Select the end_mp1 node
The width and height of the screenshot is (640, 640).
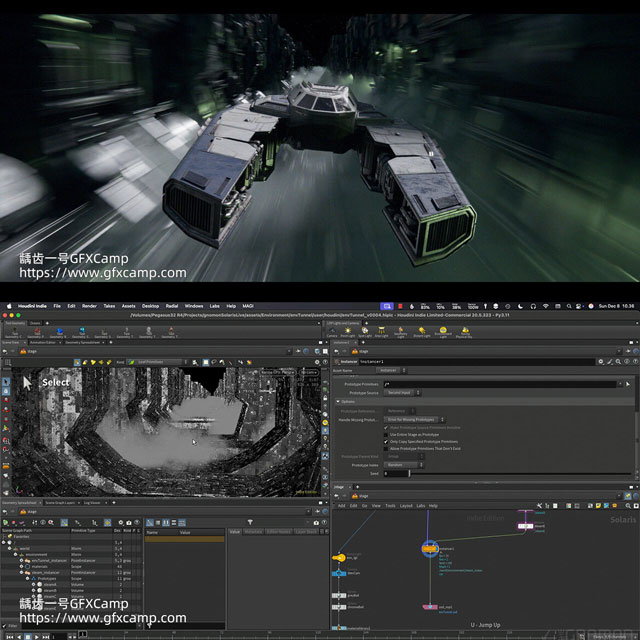point(430,607)
